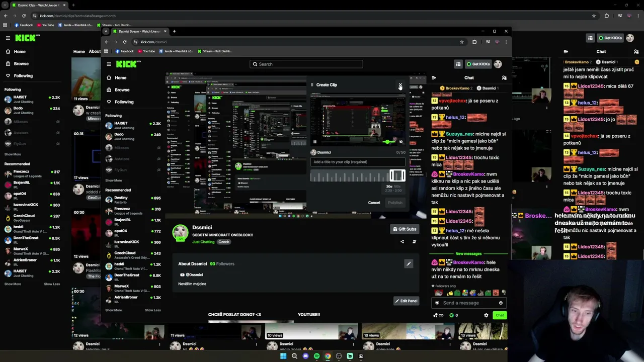The height and width of the screenshot is (362, 644).
Task: Switch to Dssmici Clips tab in back window
Action: click(x=38, y=5)
